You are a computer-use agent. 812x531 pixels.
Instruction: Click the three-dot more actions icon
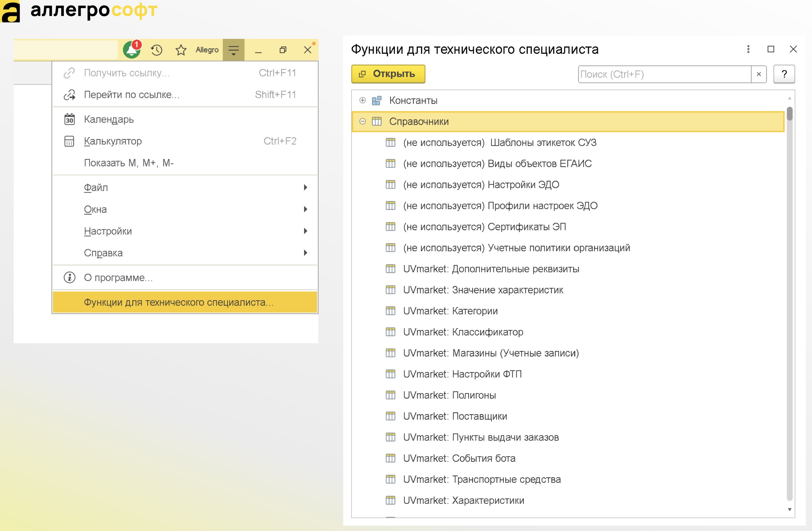[748, 49]
